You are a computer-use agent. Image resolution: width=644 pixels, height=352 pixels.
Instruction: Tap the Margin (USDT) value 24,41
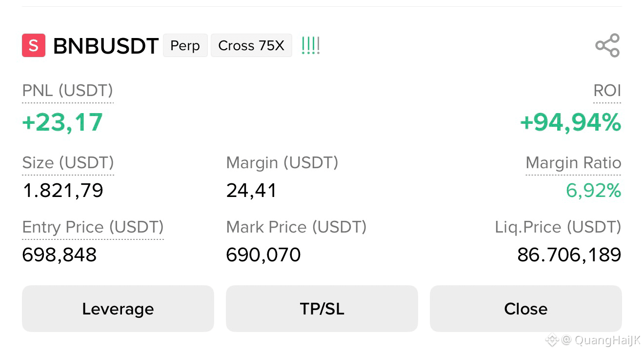click(x=252, y=190)
